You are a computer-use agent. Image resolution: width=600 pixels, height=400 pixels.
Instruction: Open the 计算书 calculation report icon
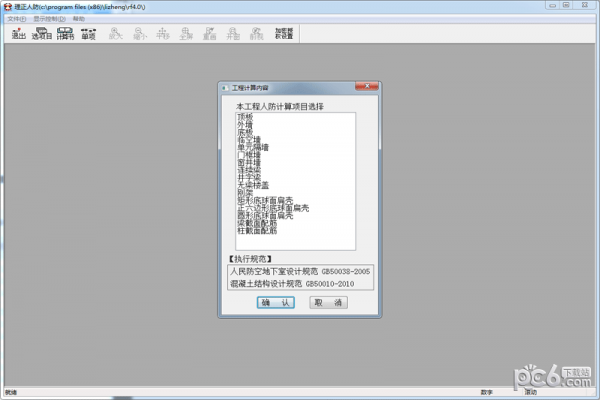[65, 34]
